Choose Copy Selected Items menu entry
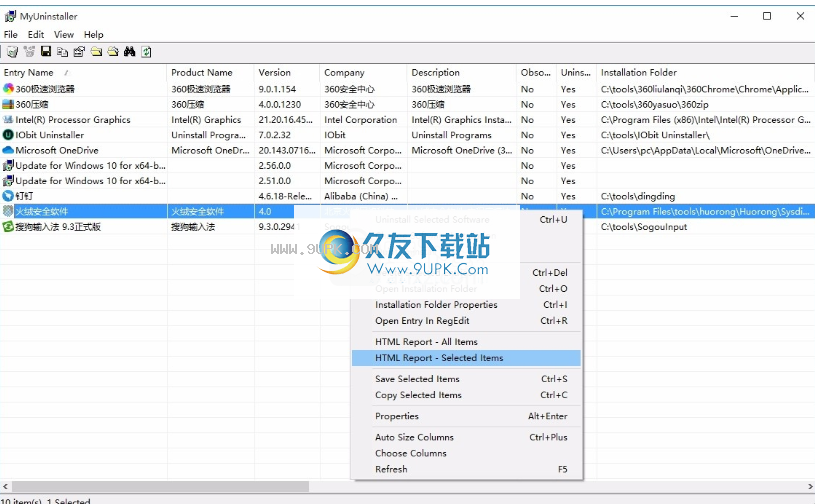815x504 pixels. coord(466,395)
